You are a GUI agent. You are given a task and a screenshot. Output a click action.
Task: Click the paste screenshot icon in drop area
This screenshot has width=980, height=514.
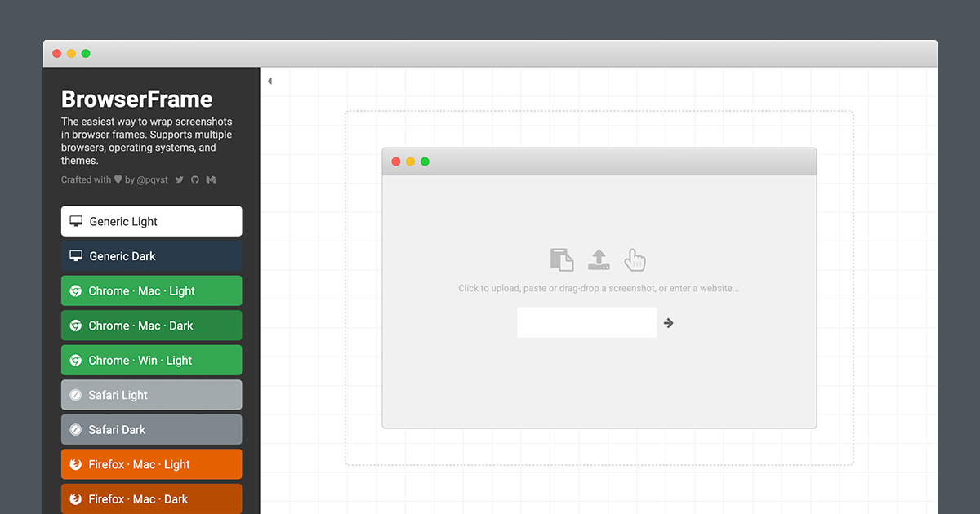point(562,259)
